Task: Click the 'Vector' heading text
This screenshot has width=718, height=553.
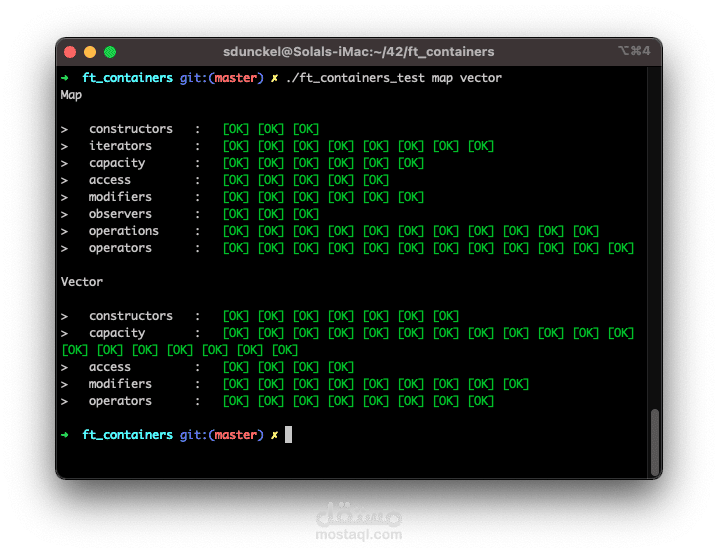Action: pyautogui.click(x=82, y=282)
